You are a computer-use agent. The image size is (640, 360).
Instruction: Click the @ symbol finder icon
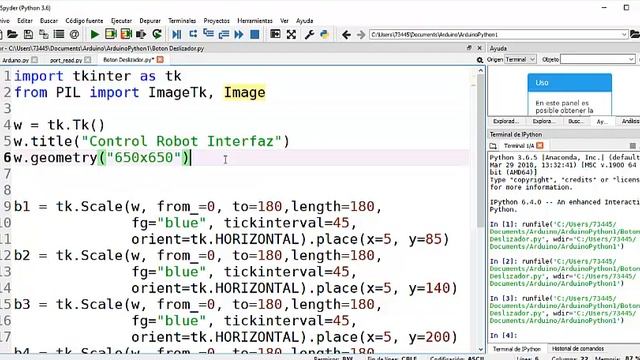(x=74, y=35)
